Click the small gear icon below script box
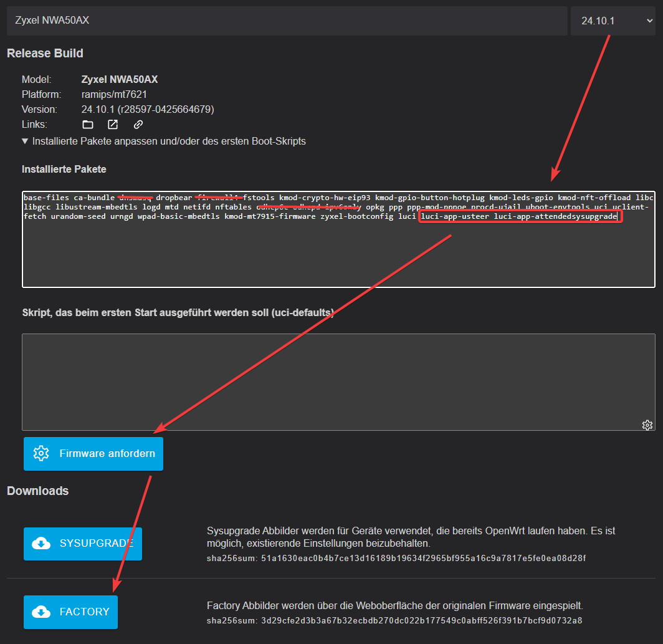The width and height of the screenshot is (663, 644). point(647,425)
